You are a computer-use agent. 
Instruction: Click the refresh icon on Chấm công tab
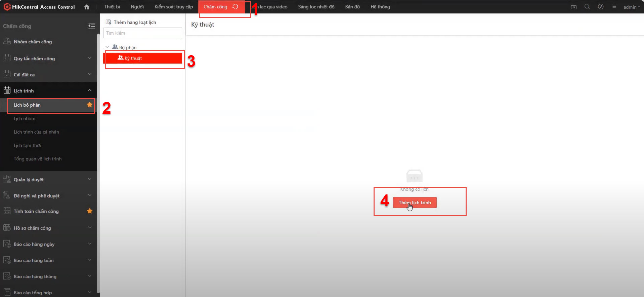point(235,7)
